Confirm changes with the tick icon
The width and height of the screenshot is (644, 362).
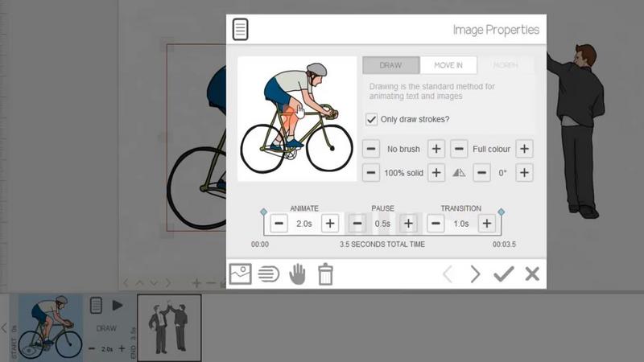click(504, 274)
